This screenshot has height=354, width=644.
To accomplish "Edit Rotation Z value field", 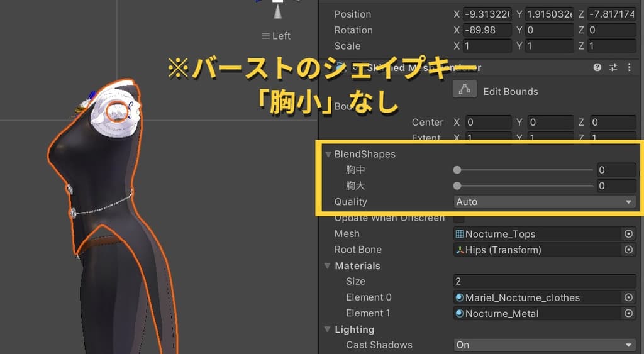I will click(612, 30).
